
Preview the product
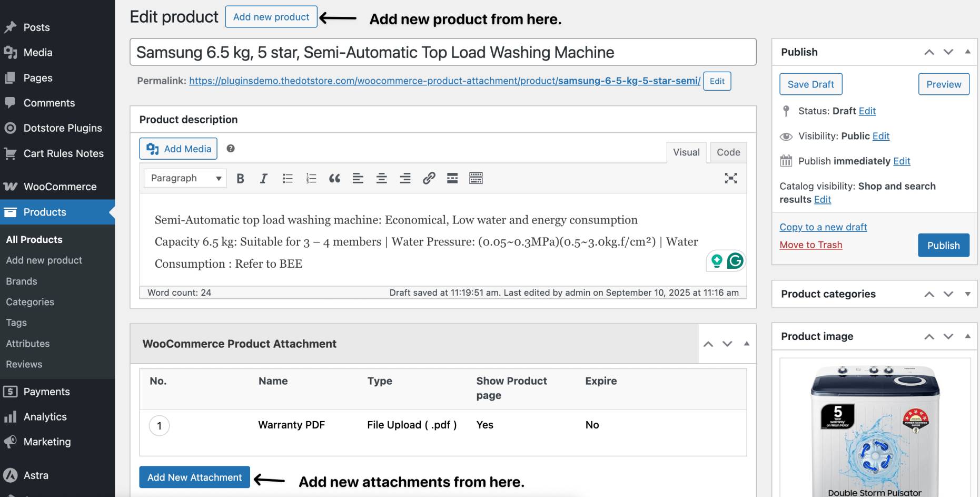click(944, 84)
